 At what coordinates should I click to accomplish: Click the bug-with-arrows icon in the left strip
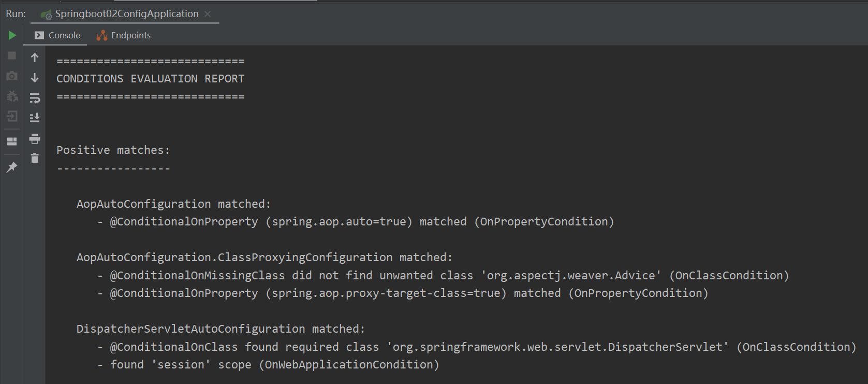tap(12, 96)
